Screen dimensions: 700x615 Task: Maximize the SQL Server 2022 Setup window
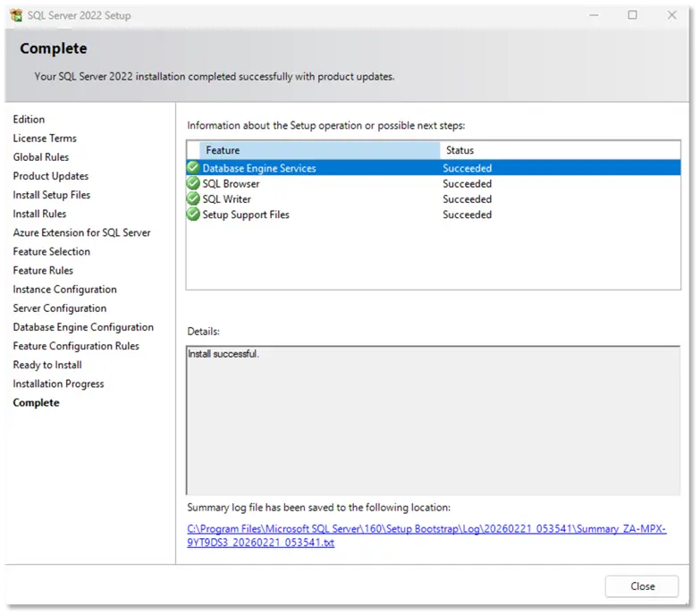point(632,15)
